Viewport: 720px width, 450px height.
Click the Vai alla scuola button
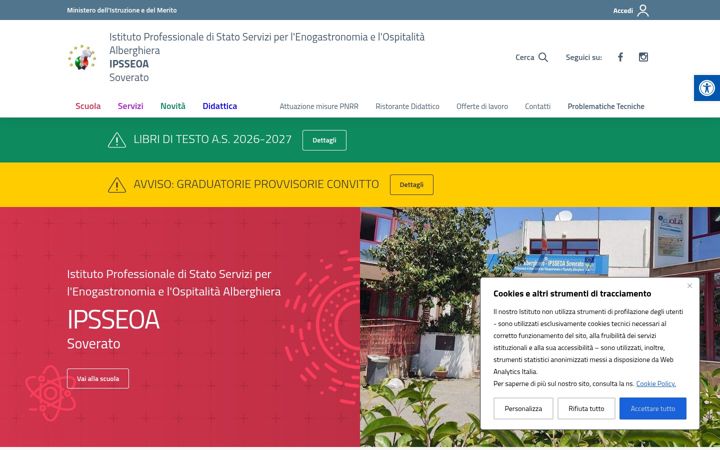pos(98,379)
